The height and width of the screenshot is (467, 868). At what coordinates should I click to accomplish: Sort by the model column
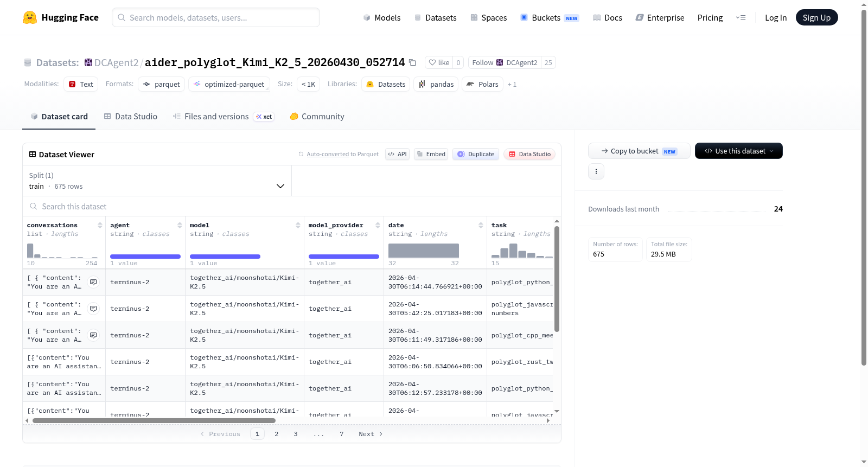click(298, 225)
